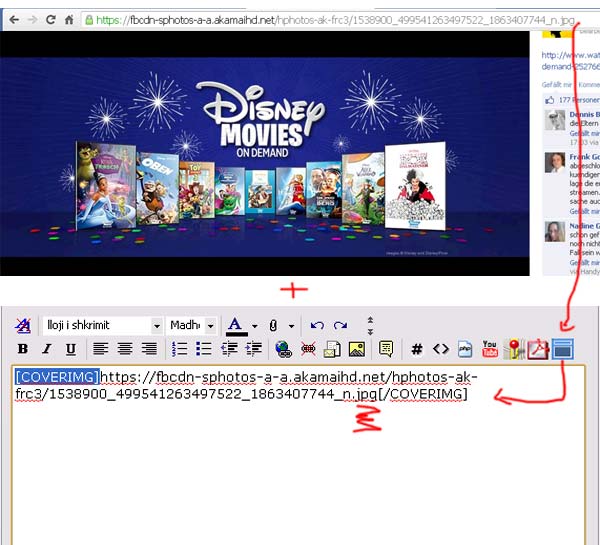
Task: Toggle italic formatting
Action: pyautogui.click(x=47, y=349)
